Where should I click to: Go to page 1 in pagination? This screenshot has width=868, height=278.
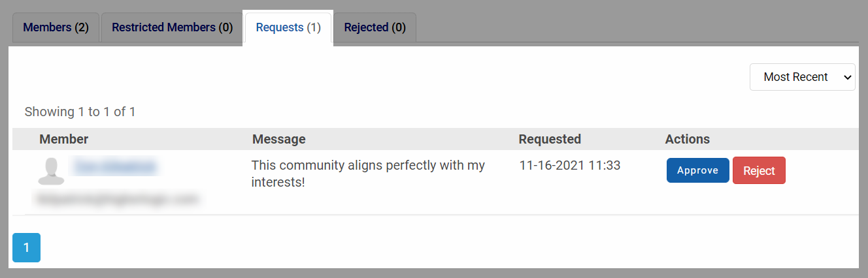point(26,248)
